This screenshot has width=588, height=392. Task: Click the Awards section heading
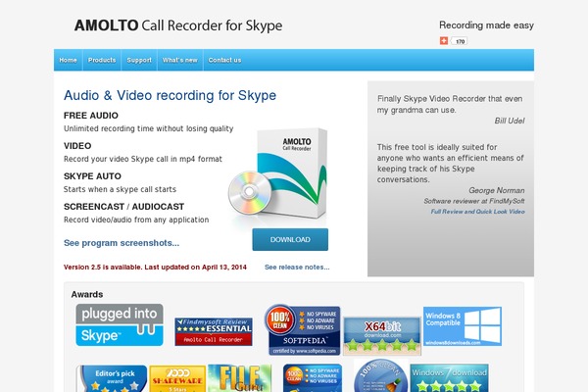pyautogui.click(x=87, y=294)
